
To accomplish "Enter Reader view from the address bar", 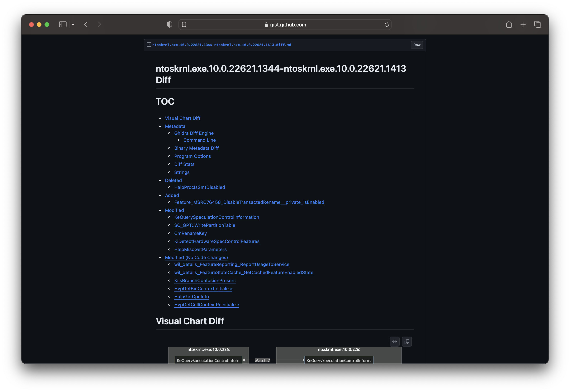I will coord(184,24).
